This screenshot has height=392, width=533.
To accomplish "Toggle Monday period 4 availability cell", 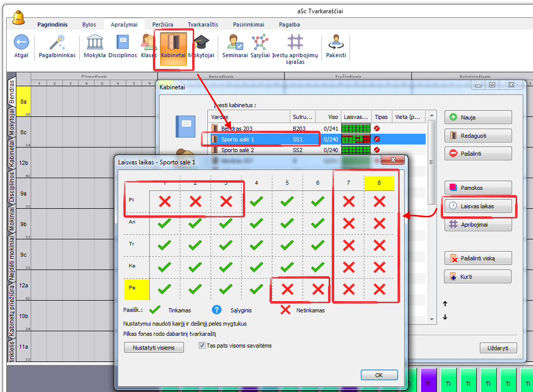I will click(x=257, y=202).
